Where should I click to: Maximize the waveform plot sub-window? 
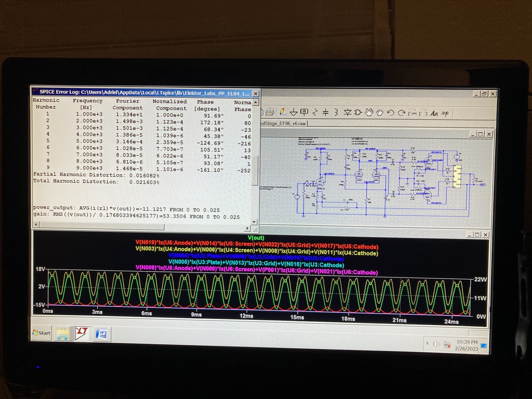click(x=477, y=235)
